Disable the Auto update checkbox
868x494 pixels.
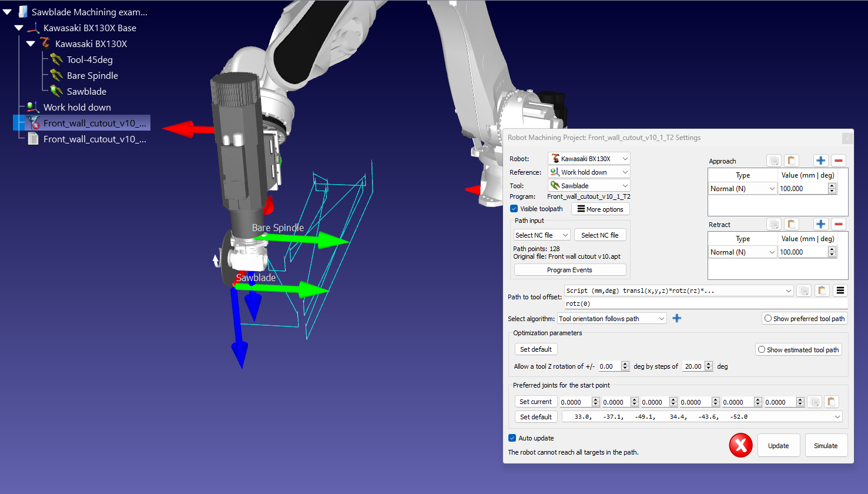click(x=512, y=438)
